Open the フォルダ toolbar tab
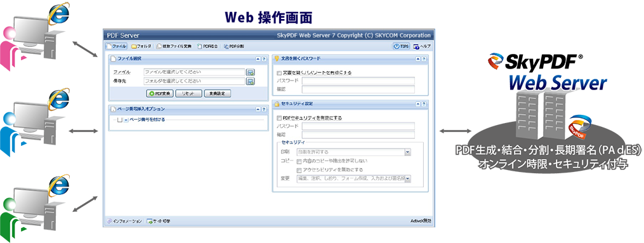The image size is (644, 243). tap(141, 46)
